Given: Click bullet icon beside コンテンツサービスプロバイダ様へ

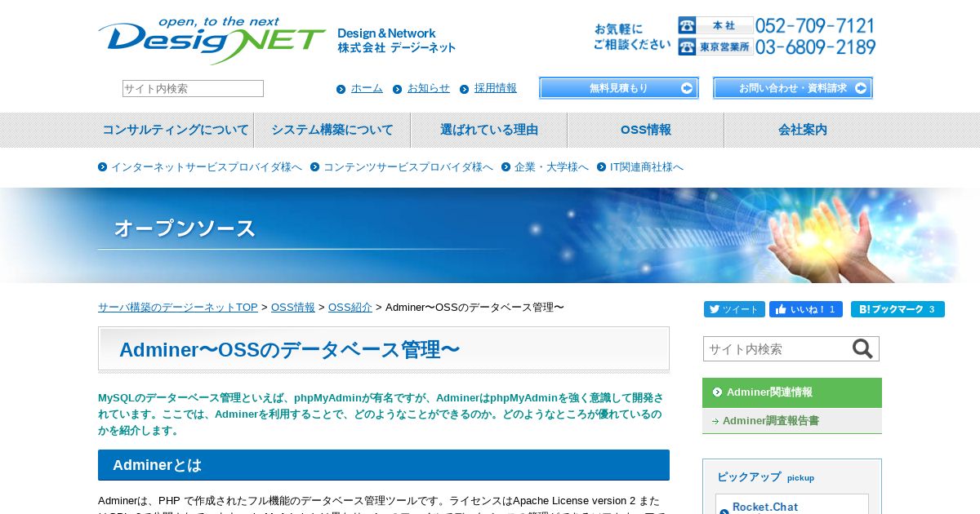Looking at the screenshot, I should [x=315, y=167].
